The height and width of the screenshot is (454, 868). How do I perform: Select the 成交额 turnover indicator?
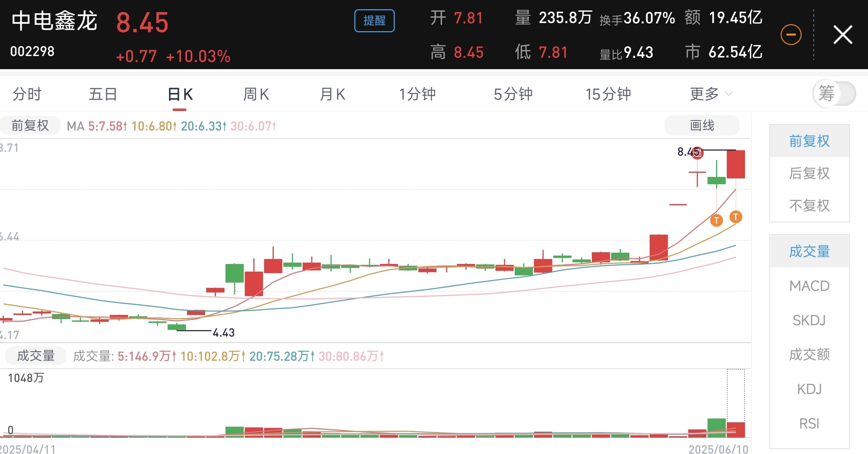[809, 355]
